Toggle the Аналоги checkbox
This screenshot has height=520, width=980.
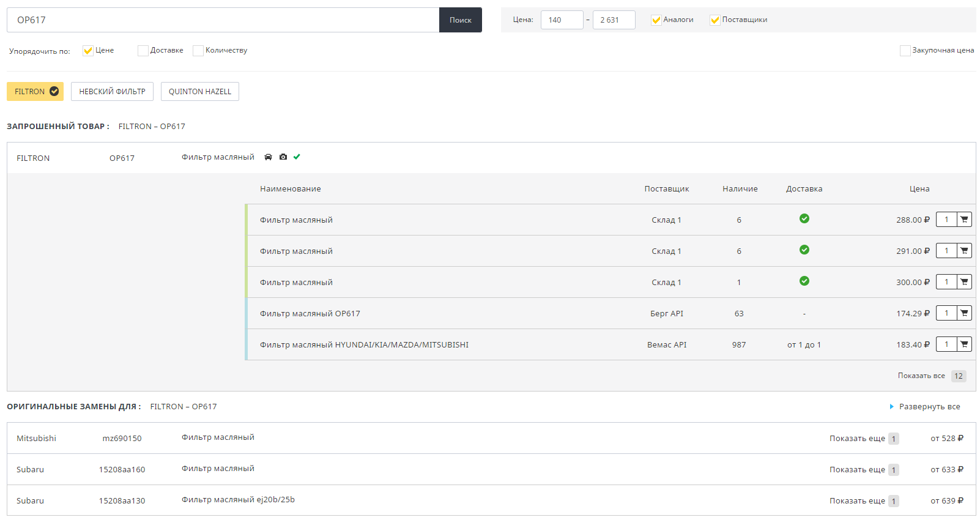[656, 20]
